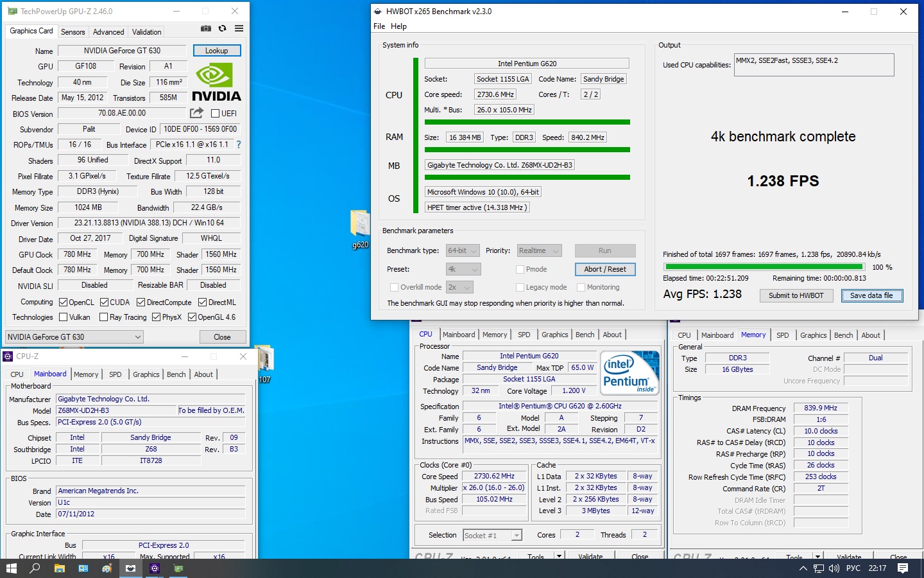Click Validate in CPU-Z processor window
Viewport: 924px width, 578px height.
[x=590, y=556]
